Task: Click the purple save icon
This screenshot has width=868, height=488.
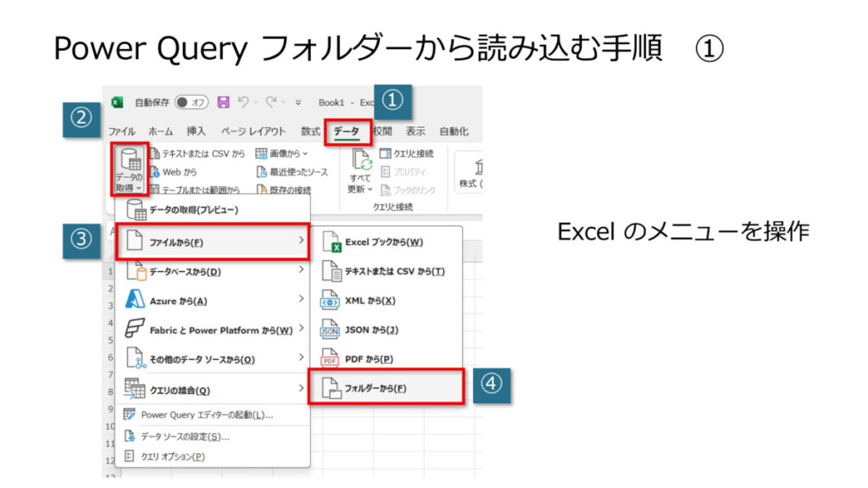Action: [x=223, y=102]
